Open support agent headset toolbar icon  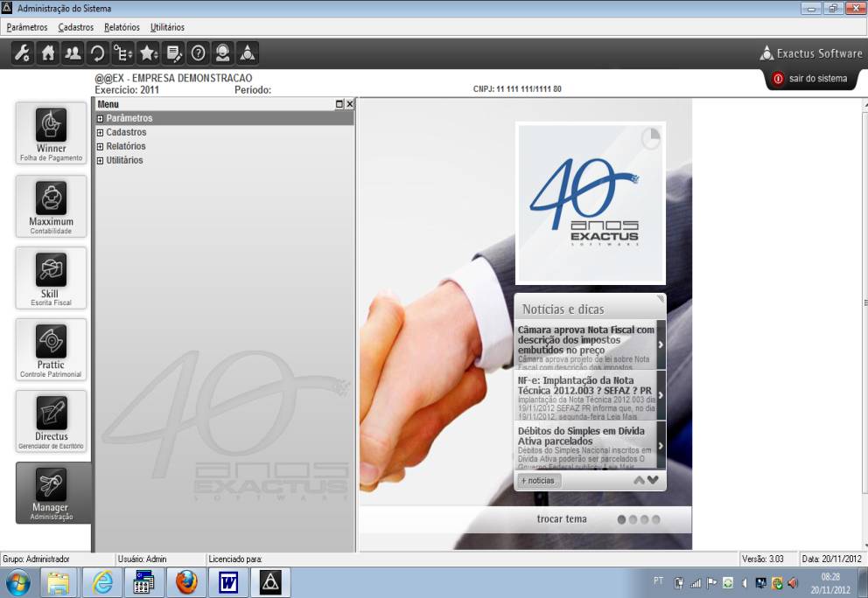[x=222, y=53]
